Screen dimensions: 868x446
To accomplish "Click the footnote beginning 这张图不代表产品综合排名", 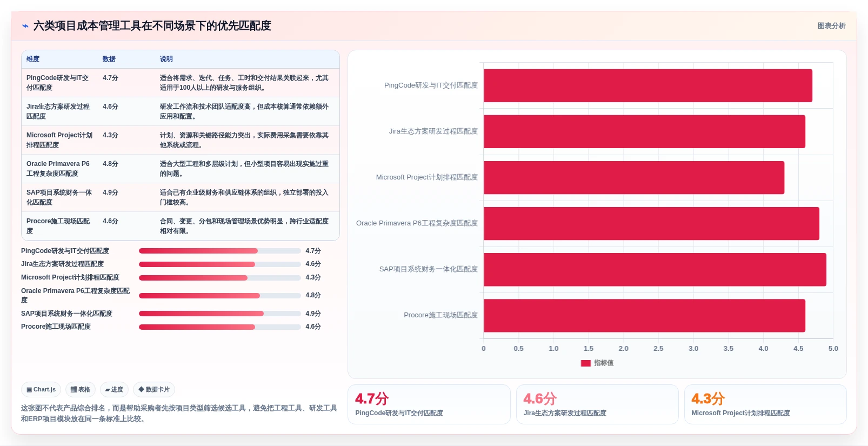I will coord(179,414).
